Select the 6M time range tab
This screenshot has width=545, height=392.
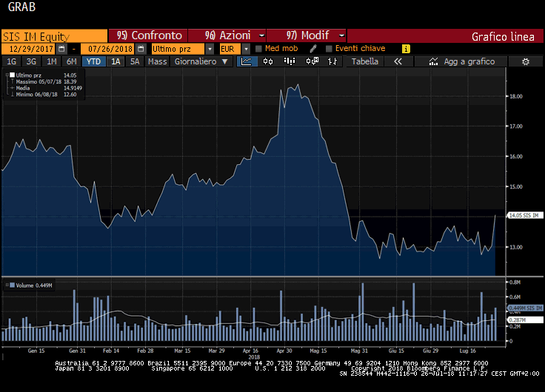(x=71, y=61)
